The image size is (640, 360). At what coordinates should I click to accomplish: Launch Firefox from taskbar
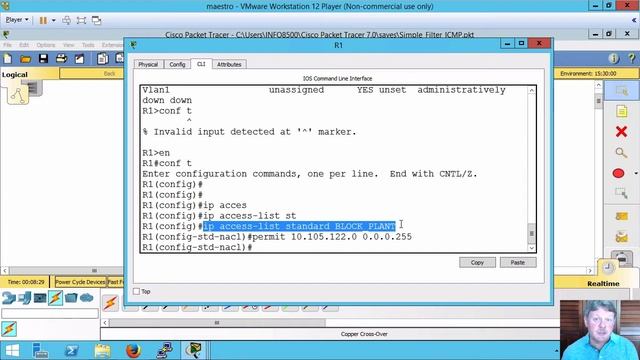133,351
